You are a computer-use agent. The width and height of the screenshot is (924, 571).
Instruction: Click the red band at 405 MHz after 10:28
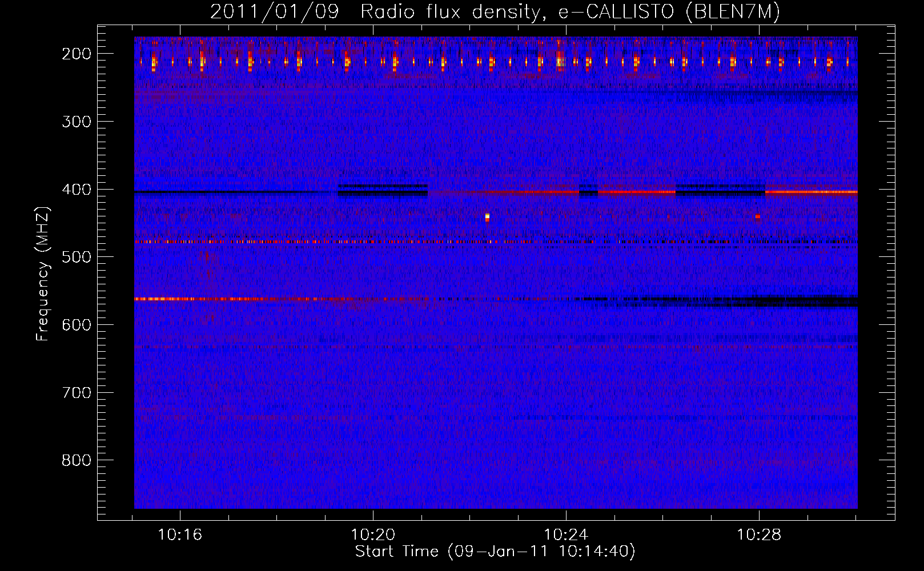click(x=811, y=192)
